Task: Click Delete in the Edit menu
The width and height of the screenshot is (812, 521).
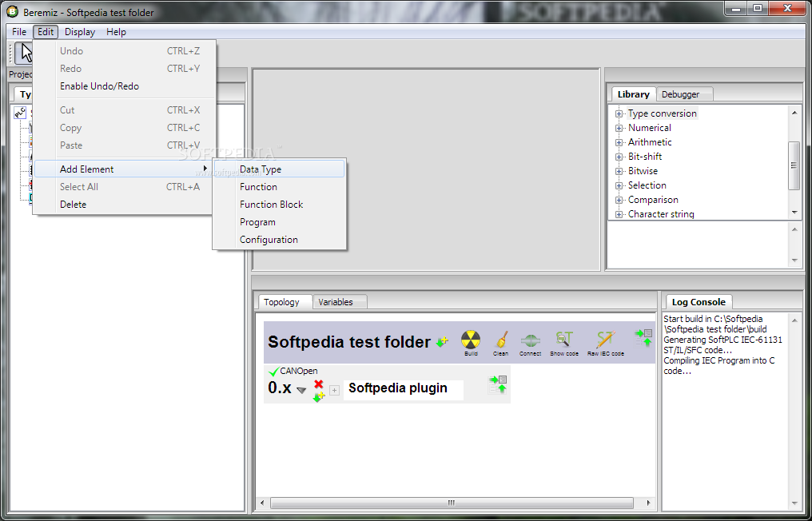Action: [x=125, y=204]
